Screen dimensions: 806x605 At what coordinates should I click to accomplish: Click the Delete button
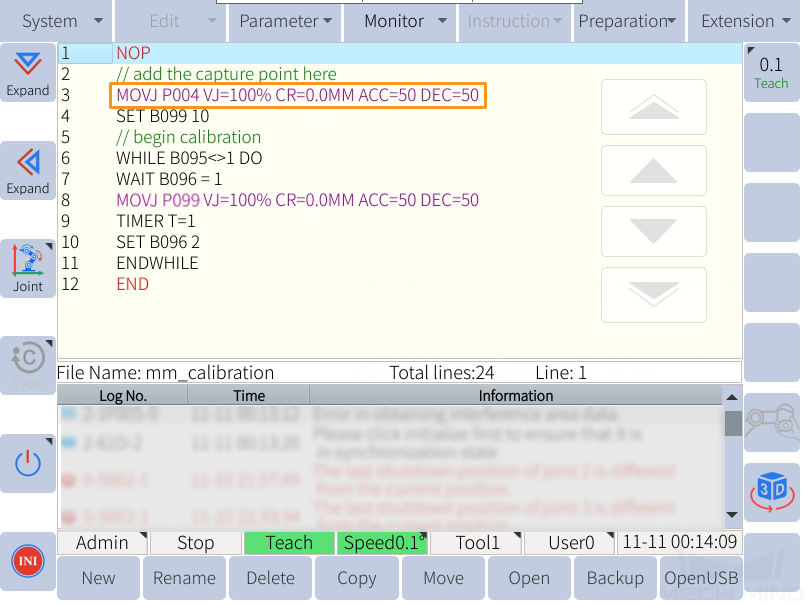(x=270, y=578)
